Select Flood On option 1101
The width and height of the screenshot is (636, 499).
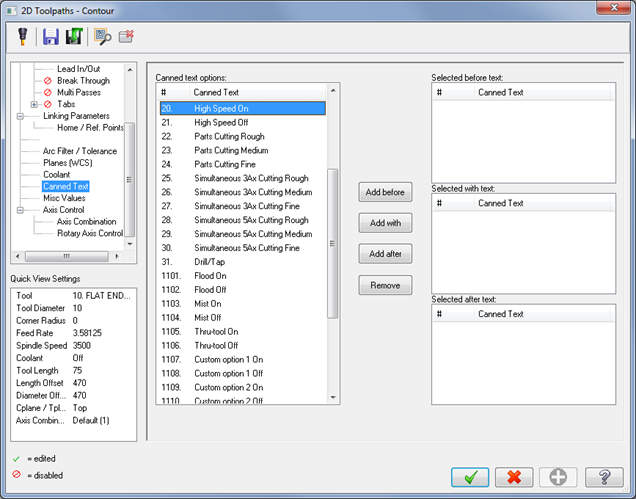pos(243,276)
